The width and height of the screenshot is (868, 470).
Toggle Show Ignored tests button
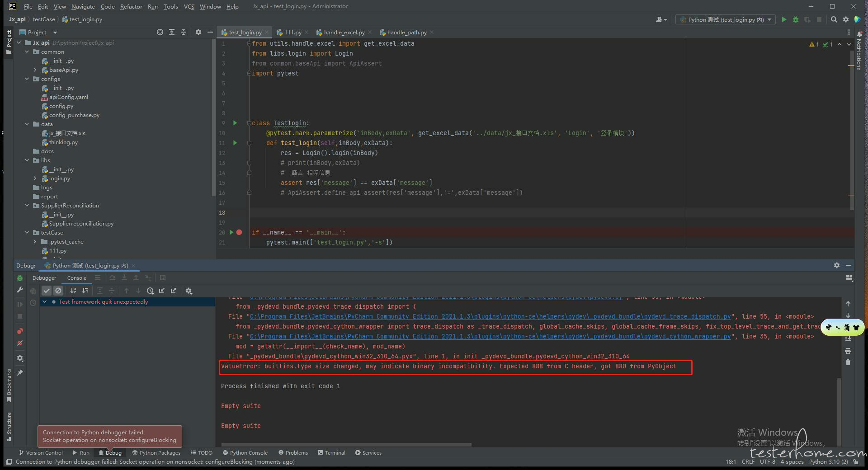click(58, 291)
